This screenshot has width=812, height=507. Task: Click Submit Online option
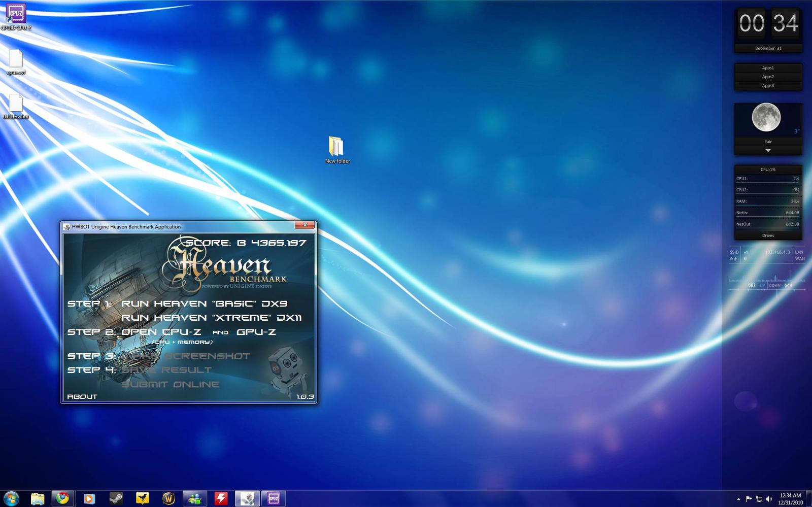(171, 384)
